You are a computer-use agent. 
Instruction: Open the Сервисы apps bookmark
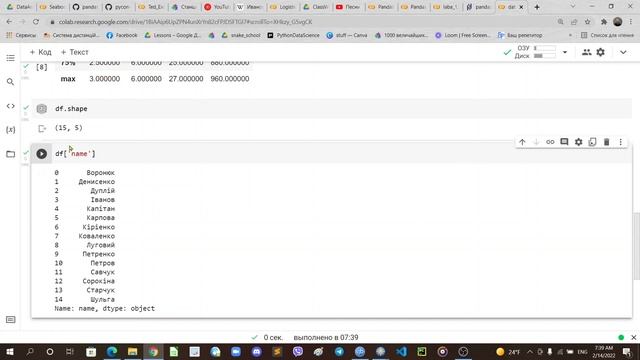pos(21,36)
